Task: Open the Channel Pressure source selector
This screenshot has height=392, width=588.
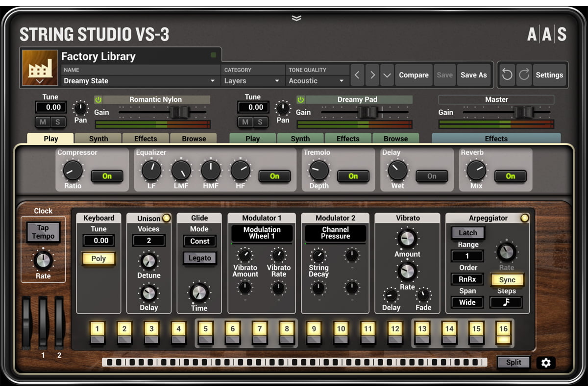Action: pos(336,233)
